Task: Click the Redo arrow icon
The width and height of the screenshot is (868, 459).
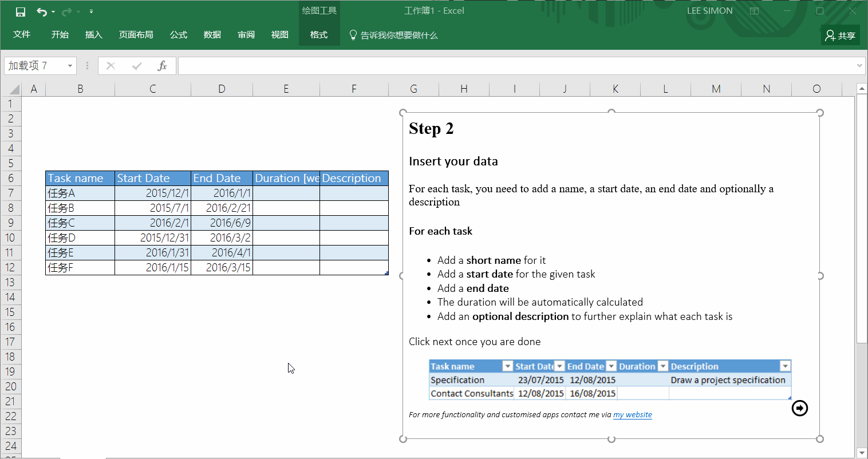Action: point(66,11)
